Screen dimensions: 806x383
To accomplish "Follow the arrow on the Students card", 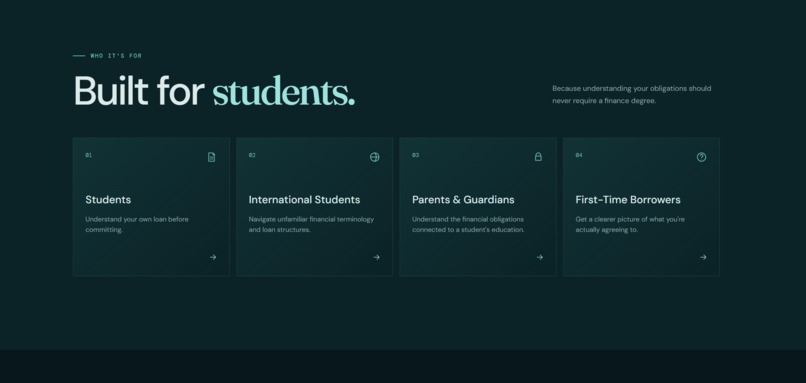I will point(213,257).
